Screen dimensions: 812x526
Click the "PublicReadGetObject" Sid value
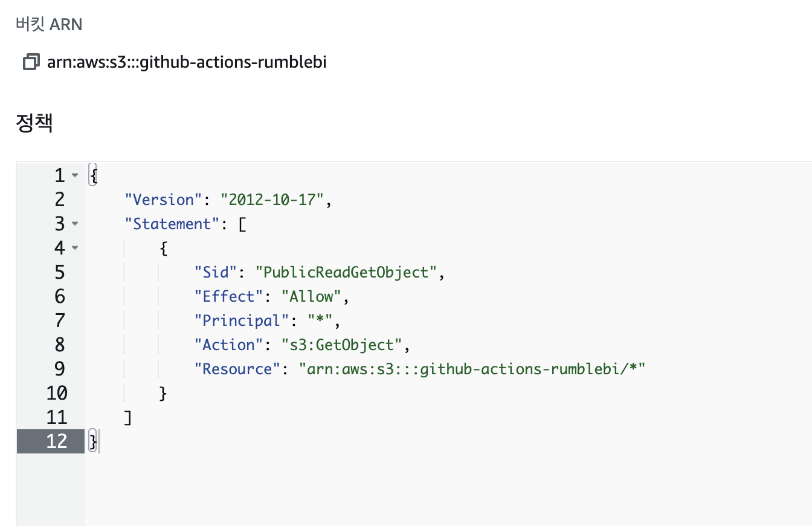346,272
